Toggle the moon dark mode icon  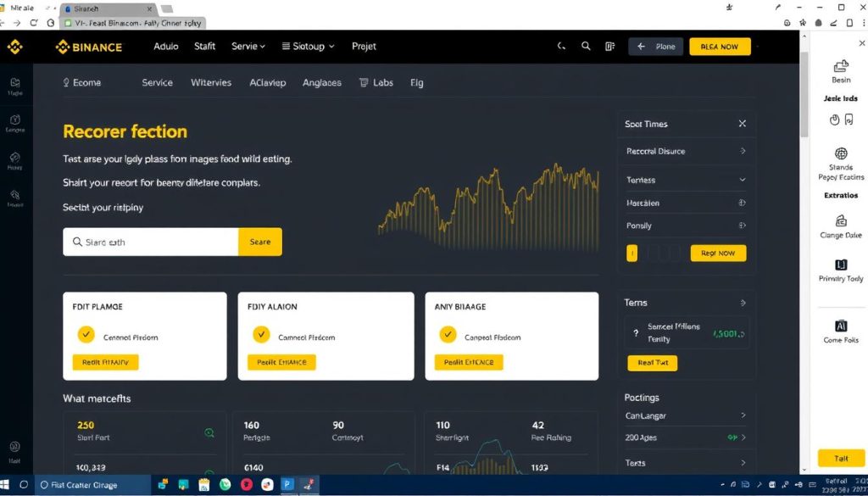point(561,47)
